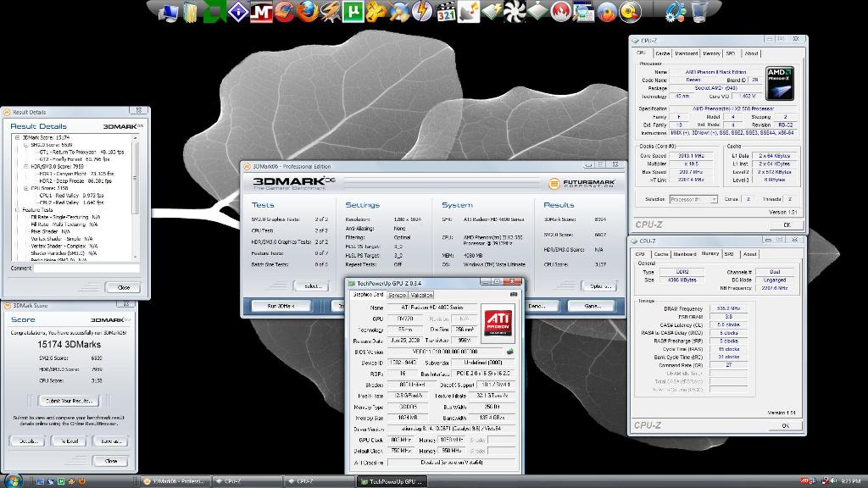Viewport: 868px width, 488px height.
Task: Select GT1 - Return To Proxycon row
Action: [x=81, y=152]
